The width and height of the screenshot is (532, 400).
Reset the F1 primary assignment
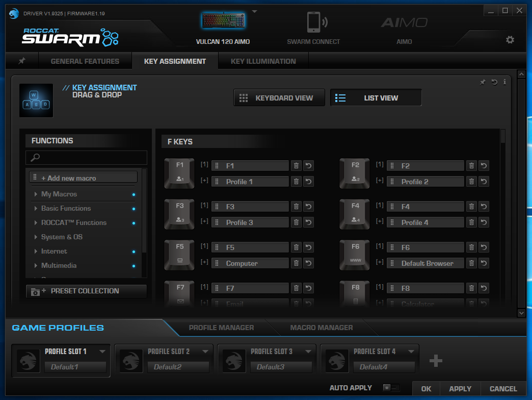308,166
